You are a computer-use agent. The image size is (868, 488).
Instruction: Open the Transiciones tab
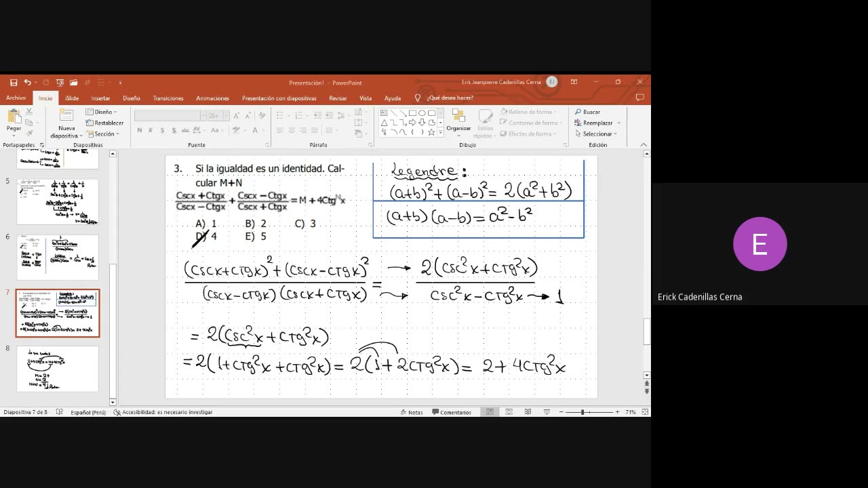168,98
